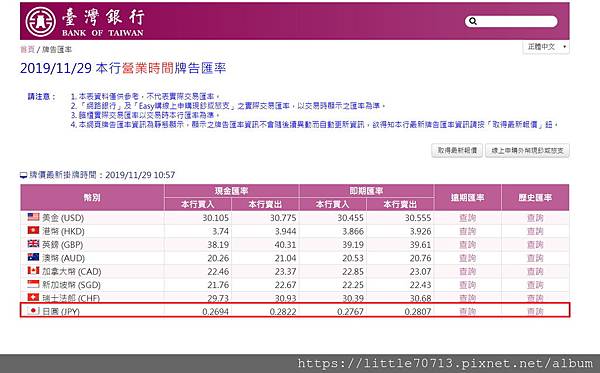The image size is (600, 373).
Task: Open history rate 查詢 for USD
Action: pyautogui.click(x=535, y=218)
